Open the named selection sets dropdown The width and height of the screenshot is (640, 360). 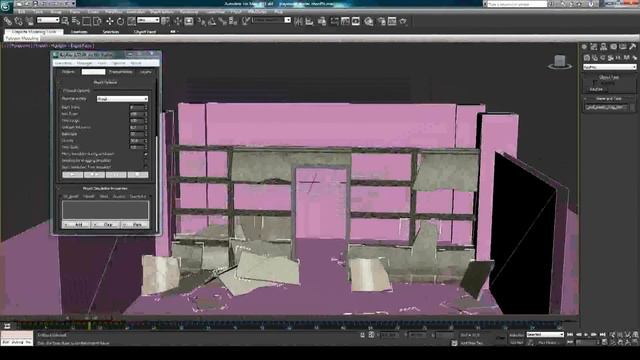[271, 20]
